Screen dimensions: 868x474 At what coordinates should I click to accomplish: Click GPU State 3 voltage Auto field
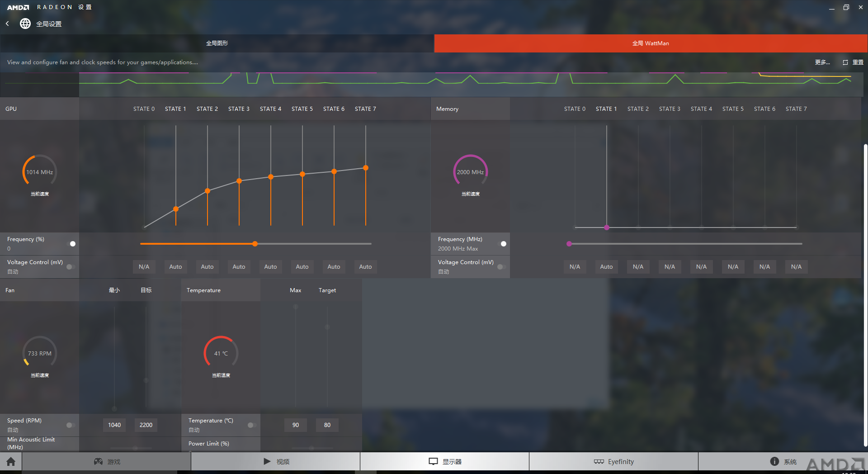pyautogui.click(x=239, y=267)
